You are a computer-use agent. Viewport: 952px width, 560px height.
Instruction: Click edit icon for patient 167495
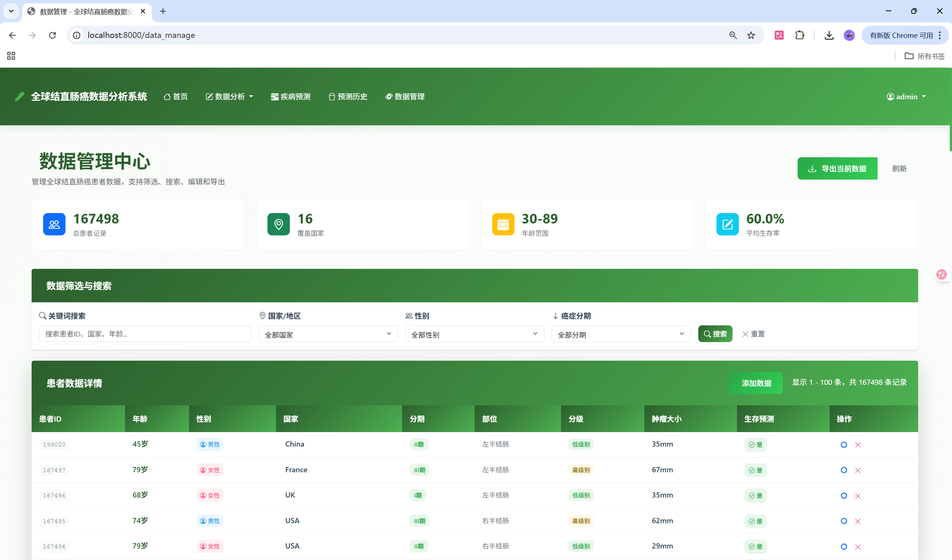click(844, 521)
